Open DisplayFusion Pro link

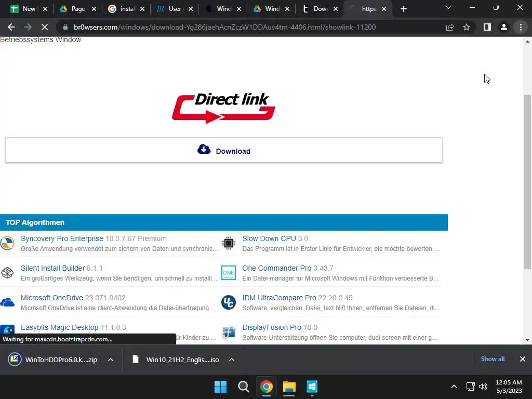(x=271, y=327)
